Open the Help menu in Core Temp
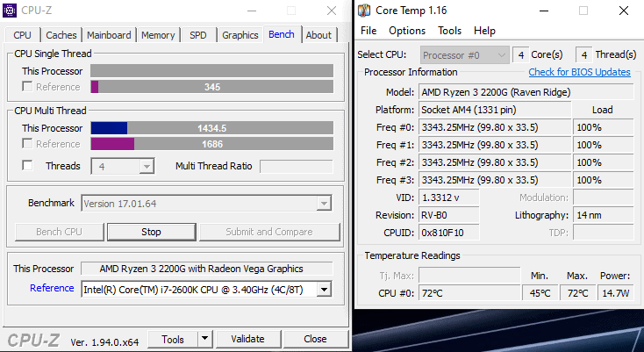Screen dimensions: 644x352 pyautogui.click(x=484, y=31)
